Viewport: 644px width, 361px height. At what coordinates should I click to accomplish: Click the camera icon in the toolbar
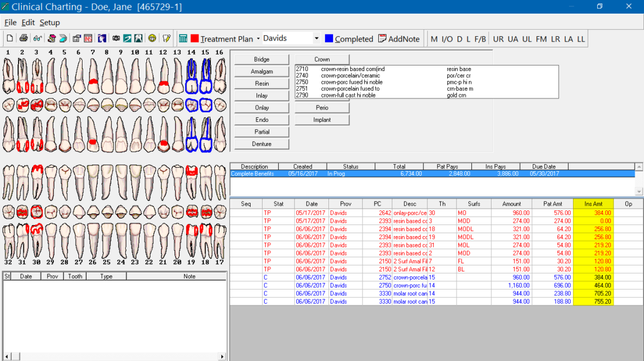pyautogui.click(x=117, y=39)
